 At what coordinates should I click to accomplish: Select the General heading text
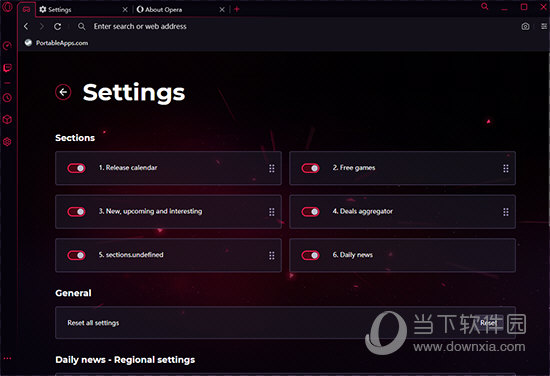tap(73, 293)
